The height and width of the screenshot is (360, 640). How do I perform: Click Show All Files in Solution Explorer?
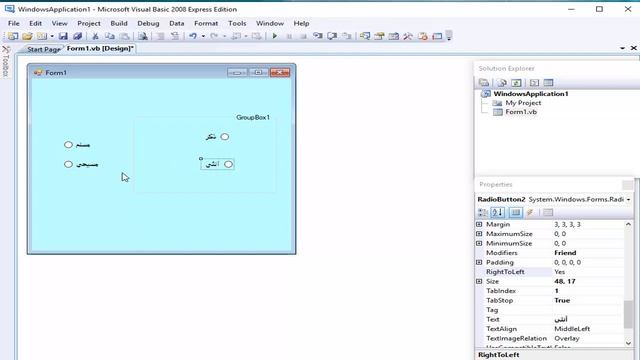(x=502, y=83)
